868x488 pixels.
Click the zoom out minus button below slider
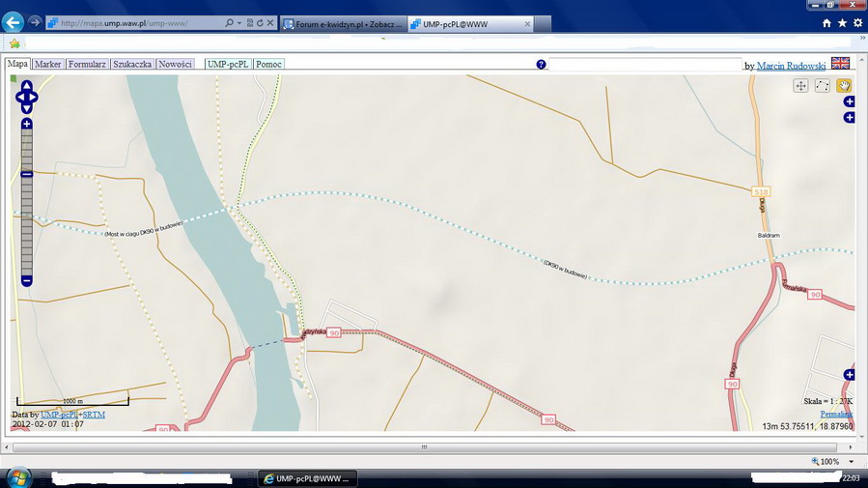tap(27, 280)
